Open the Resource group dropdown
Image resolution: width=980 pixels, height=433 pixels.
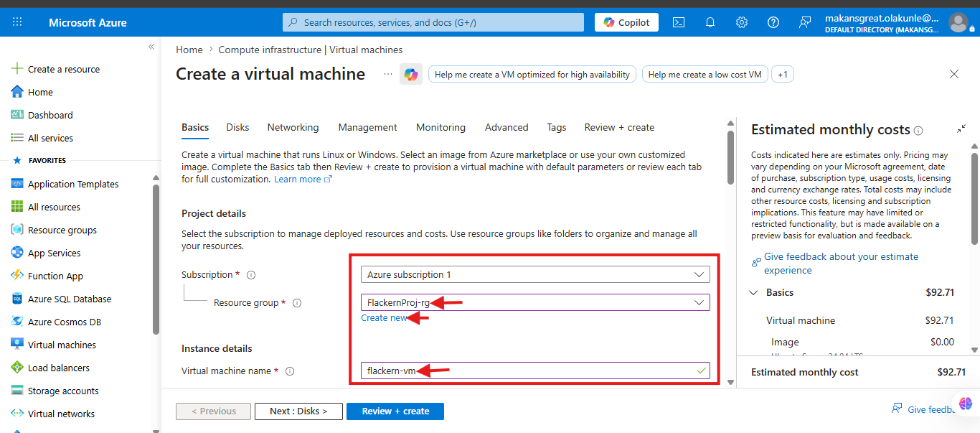pos(535,302)
